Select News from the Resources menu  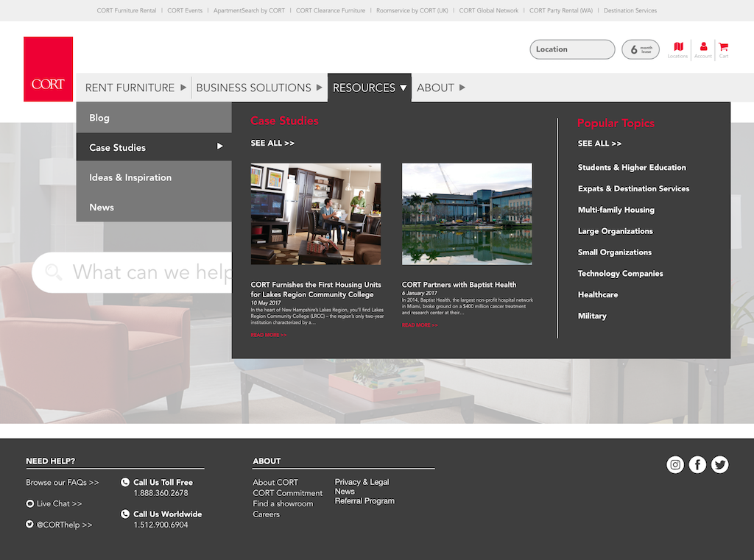[x=102, y=207]
